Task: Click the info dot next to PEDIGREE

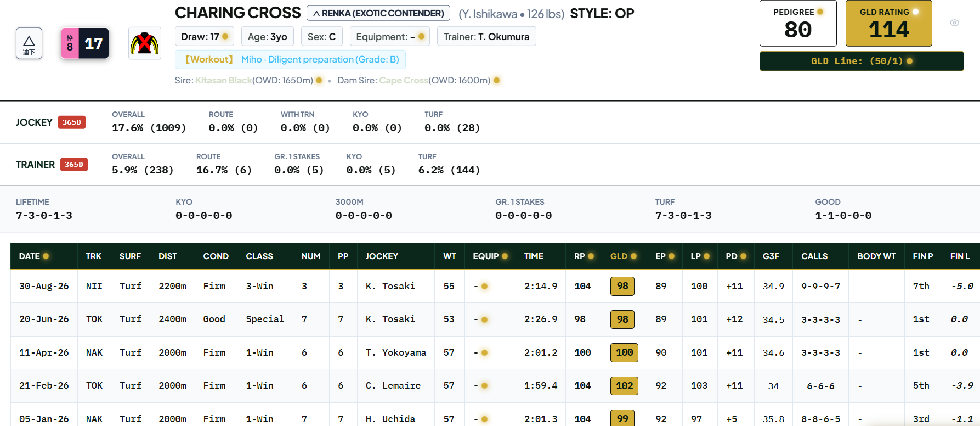Action: click(x=820, y=12)
